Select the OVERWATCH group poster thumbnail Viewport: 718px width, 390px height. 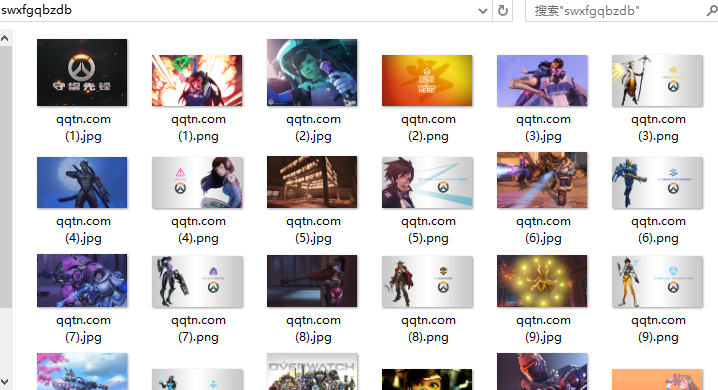tap(312, 371)
